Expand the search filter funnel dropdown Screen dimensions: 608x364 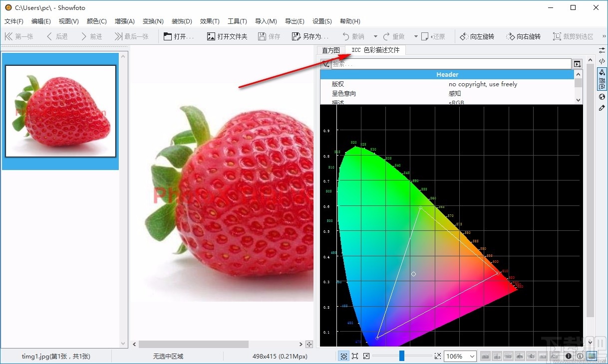pyautogui.click(x=326, y=64)
